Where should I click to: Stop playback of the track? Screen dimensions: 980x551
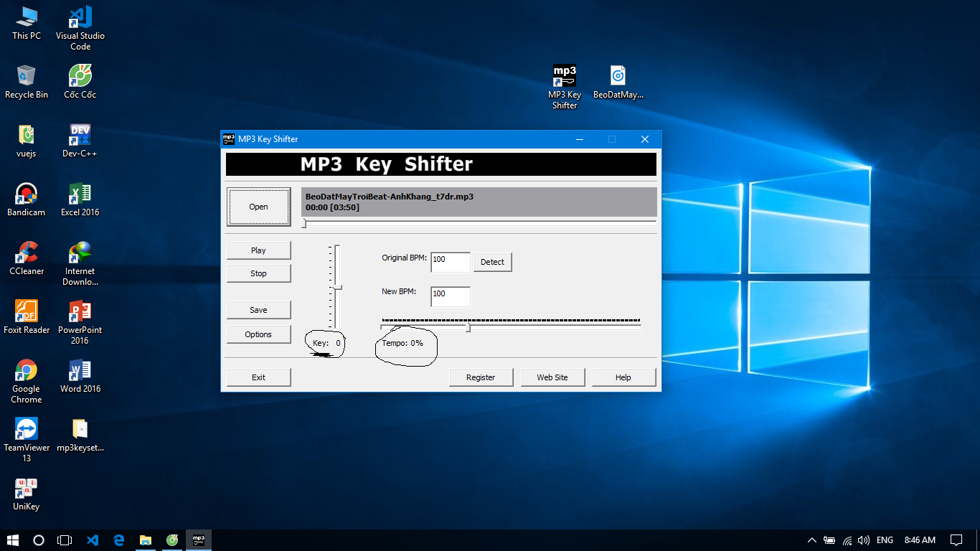point(258,273)
